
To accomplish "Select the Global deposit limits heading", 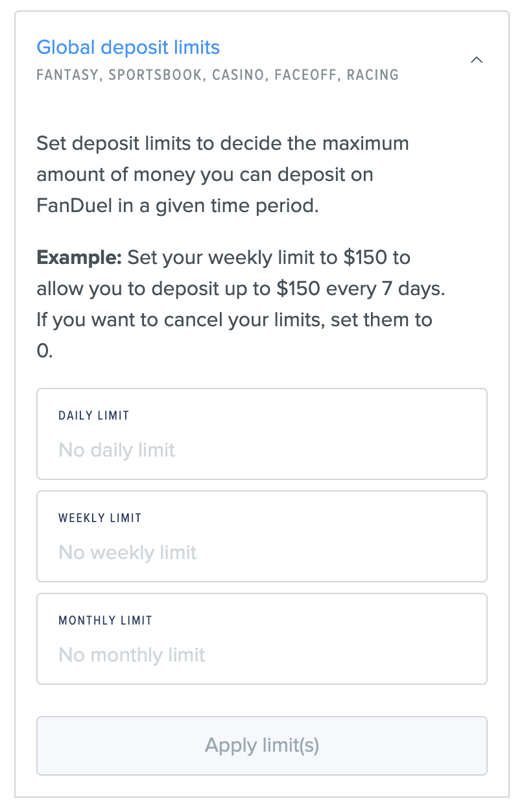I will pyautogui.click(x=128, y=47).
